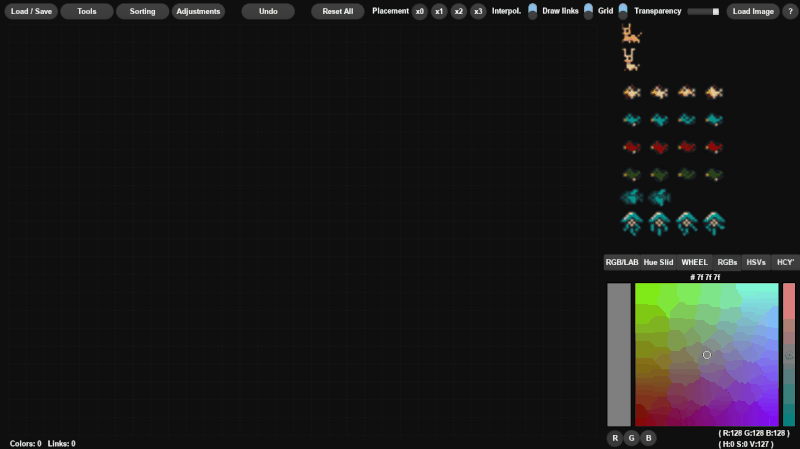The height and width of the screenshot is (449, 800).
Task: Select the second cyan jellyfish sprite
Action: (659, 223)
